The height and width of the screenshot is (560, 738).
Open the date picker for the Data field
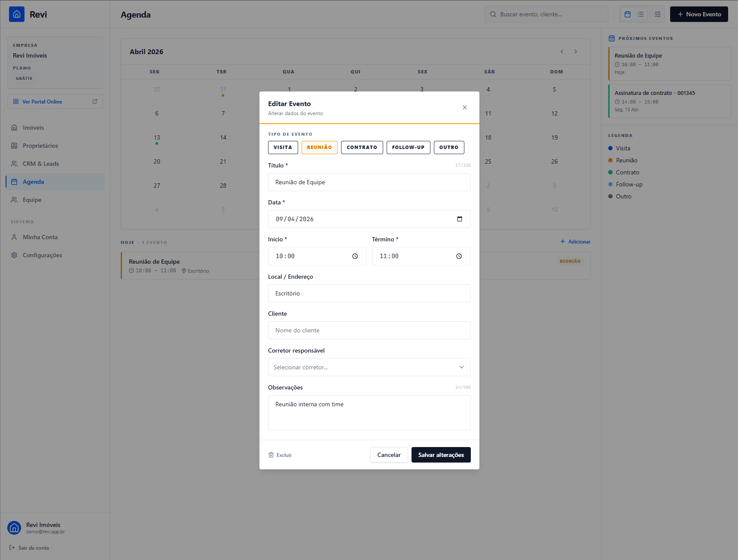(460, 219)
